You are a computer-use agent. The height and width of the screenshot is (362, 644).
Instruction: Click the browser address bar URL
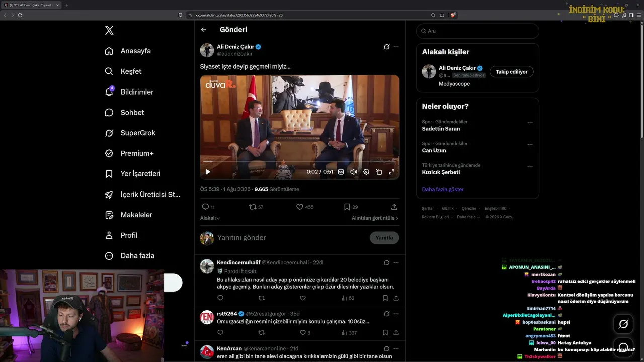(x=239, y=15)
